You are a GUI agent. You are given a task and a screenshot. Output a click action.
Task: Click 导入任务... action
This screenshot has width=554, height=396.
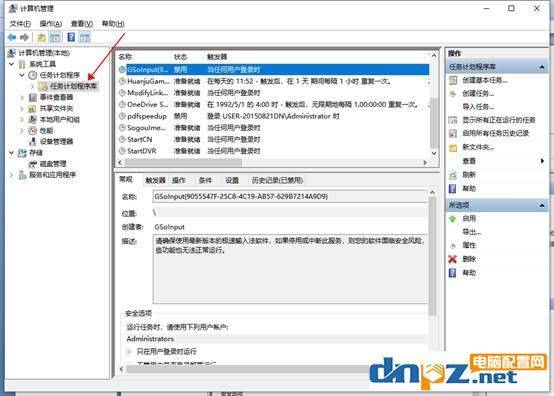pos(478,107)
